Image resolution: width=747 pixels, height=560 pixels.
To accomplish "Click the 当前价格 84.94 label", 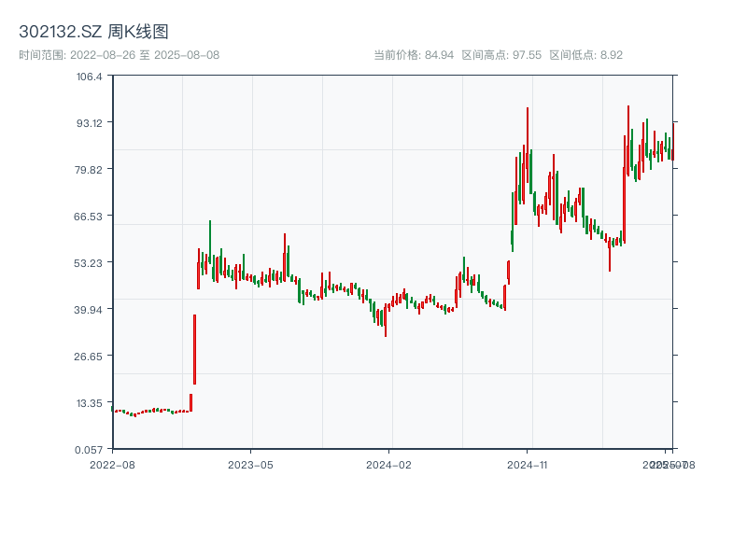I will pyautogui.click(x=414, y=55).
